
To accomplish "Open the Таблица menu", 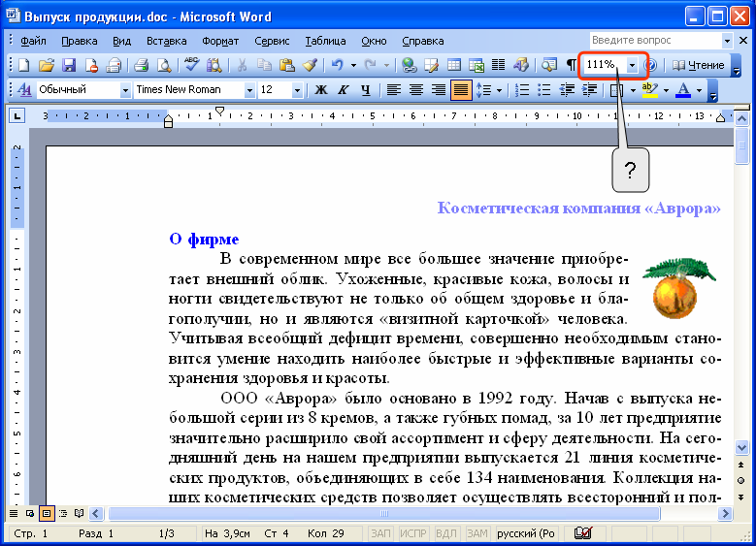I will (324, 41).
